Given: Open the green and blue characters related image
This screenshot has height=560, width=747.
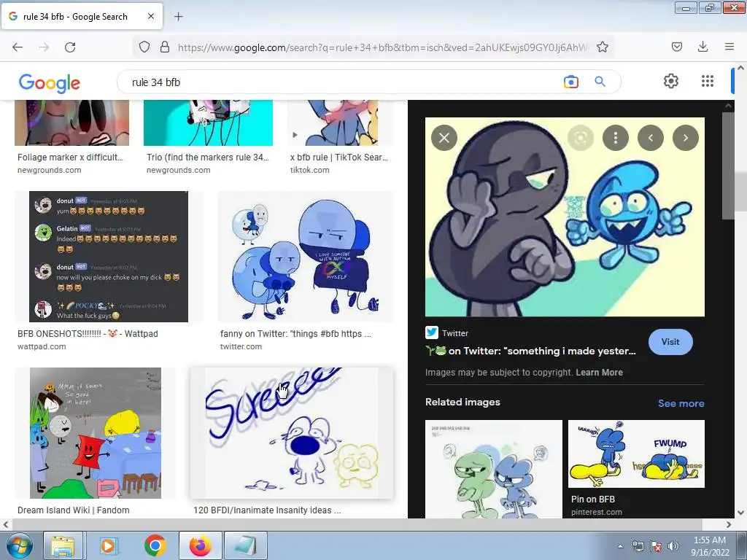Looking at the screenshot, I should pos(494,469).
